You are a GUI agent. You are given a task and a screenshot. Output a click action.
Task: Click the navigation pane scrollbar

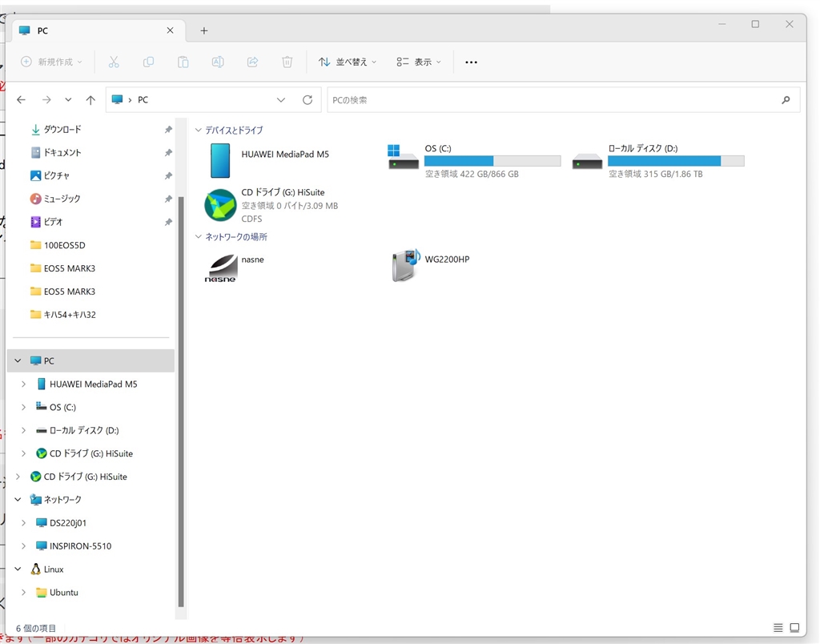tap(181, 401)
